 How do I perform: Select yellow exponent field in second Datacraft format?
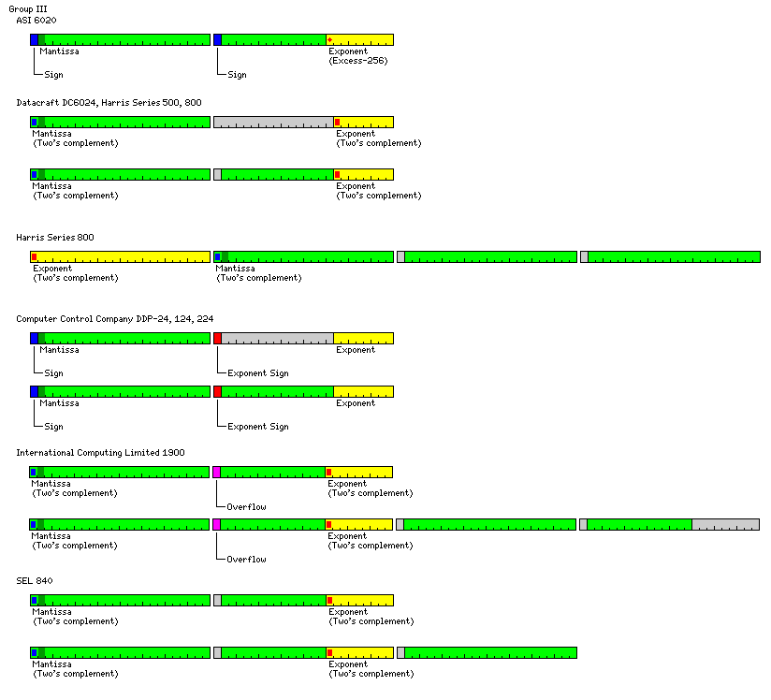click(x=364, y=175)
